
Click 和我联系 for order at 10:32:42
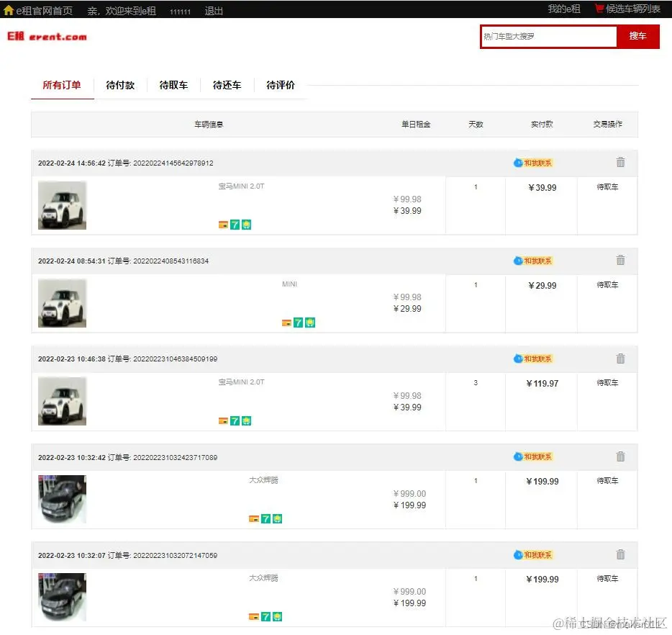pos(533,456)
